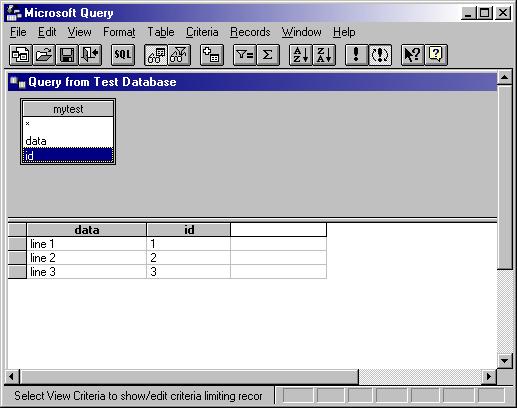The image size is (517, 408).
Task: Apply Criteria Equals filter icon
Action: 245,55
